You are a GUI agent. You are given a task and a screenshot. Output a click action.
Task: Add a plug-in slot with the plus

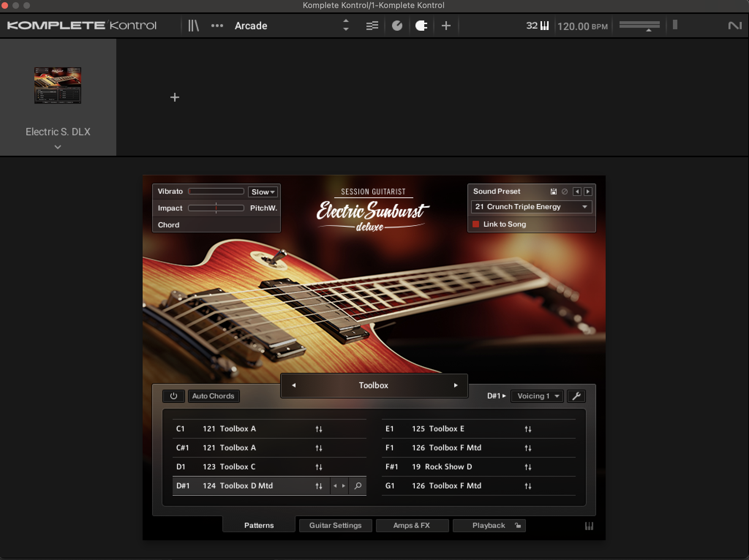tap(175, 97)
